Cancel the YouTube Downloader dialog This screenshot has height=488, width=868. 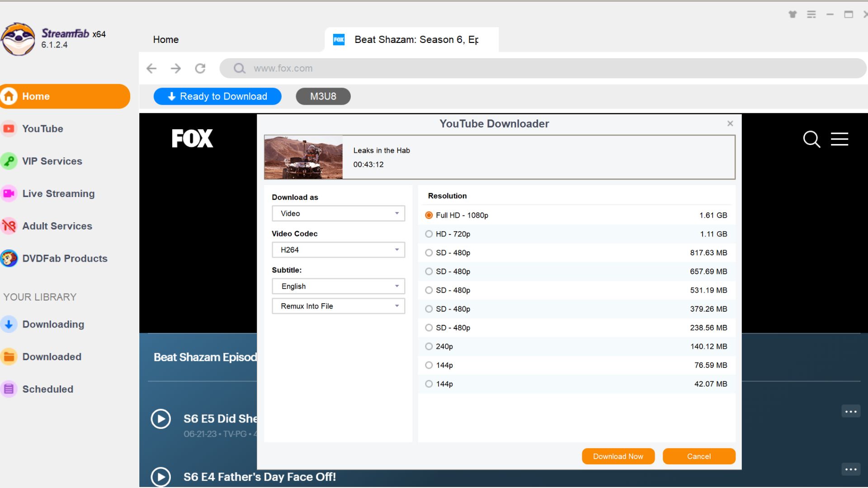point(698,456)
